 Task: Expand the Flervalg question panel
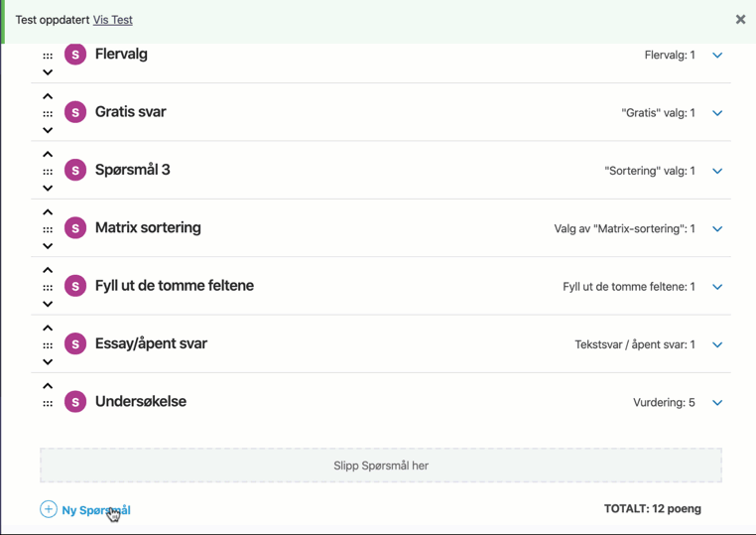717,56
